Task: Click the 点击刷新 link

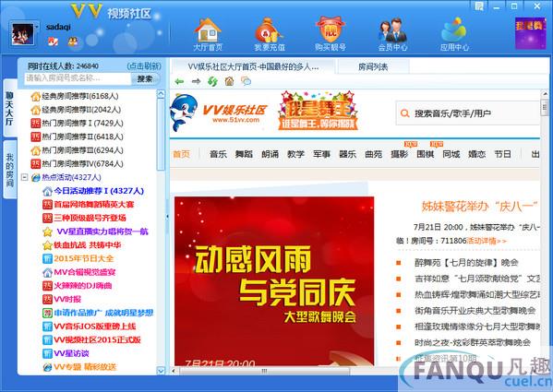Action: click(x=144, y=65)
